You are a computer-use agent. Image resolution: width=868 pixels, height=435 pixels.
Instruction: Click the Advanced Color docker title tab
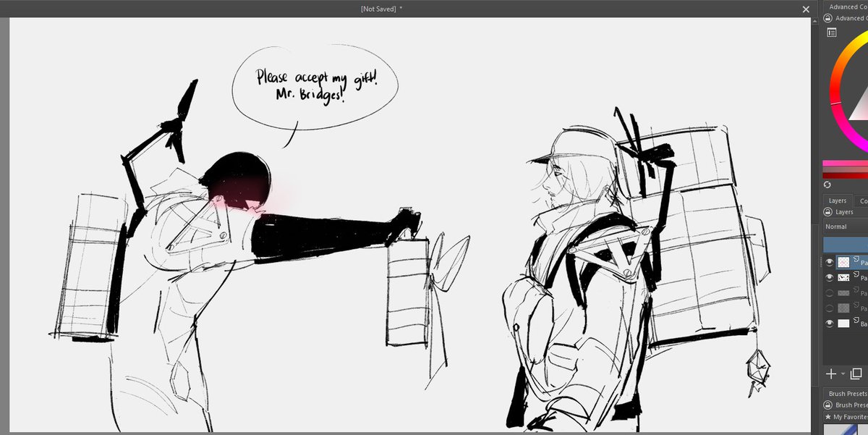[848, 7]
